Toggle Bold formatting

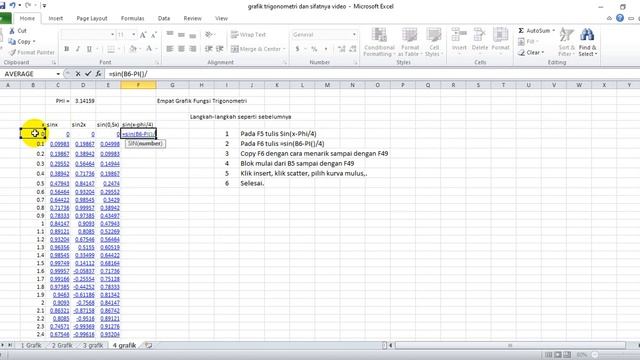67,49
